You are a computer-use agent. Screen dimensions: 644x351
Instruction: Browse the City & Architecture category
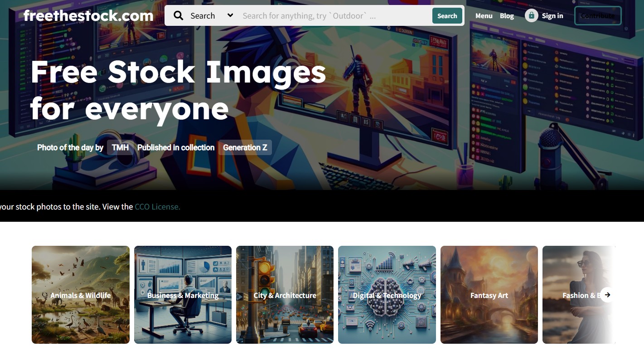pos(285,295)
